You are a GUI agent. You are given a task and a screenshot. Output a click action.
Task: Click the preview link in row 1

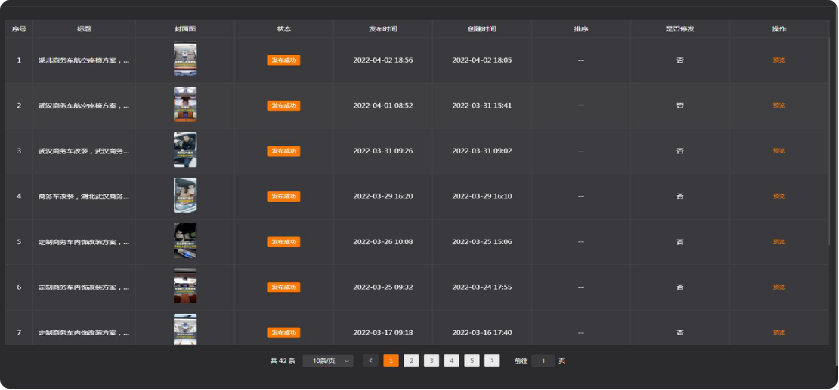tap(779, 60)
